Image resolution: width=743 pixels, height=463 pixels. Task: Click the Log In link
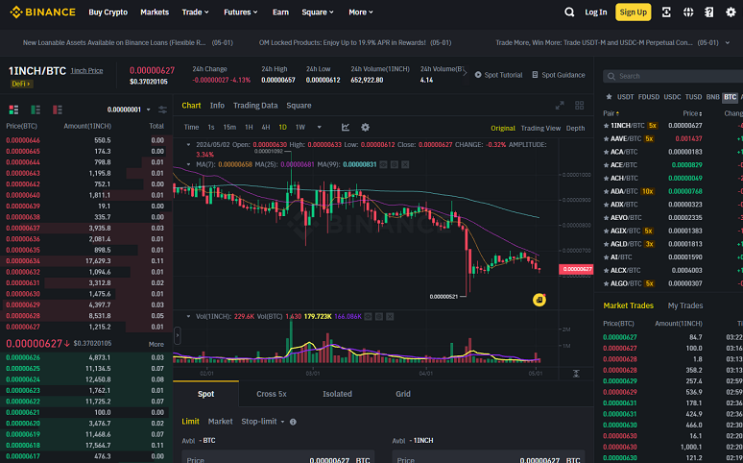[x=596, y=12]
